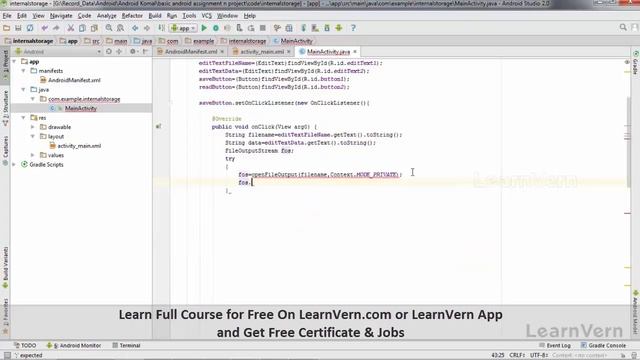The image size is (640, 360).
Task: Open the Navigate menu
Action: coord(61,16)
